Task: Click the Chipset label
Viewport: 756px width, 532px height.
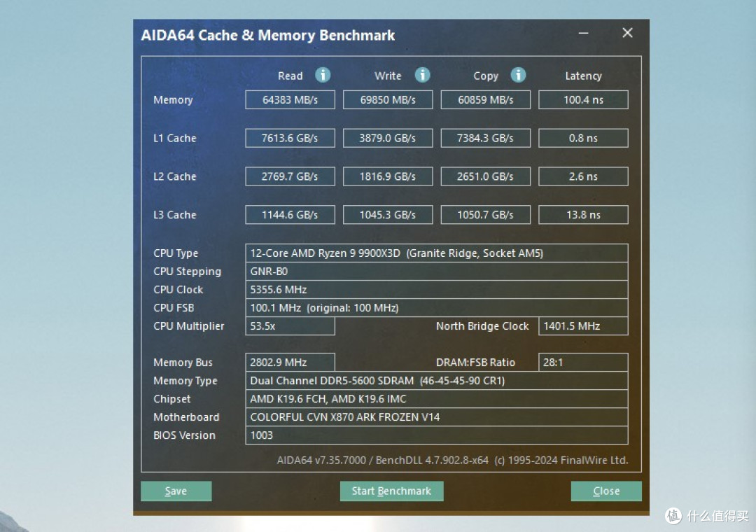Action: pyautogui.click(x=171, y=400)
